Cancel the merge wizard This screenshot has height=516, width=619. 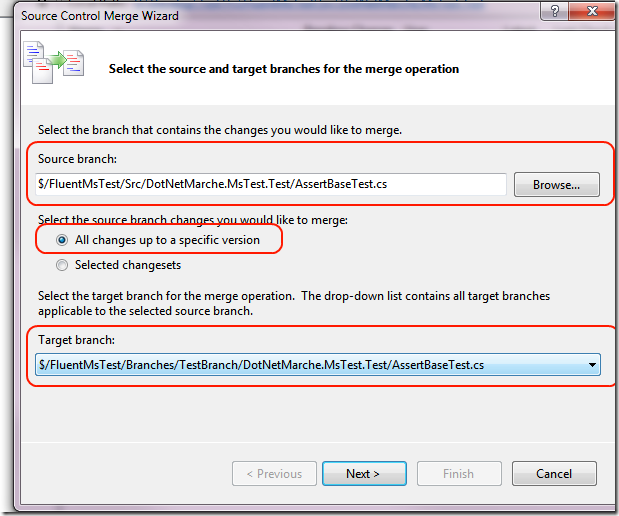click(x=554, y=473)
